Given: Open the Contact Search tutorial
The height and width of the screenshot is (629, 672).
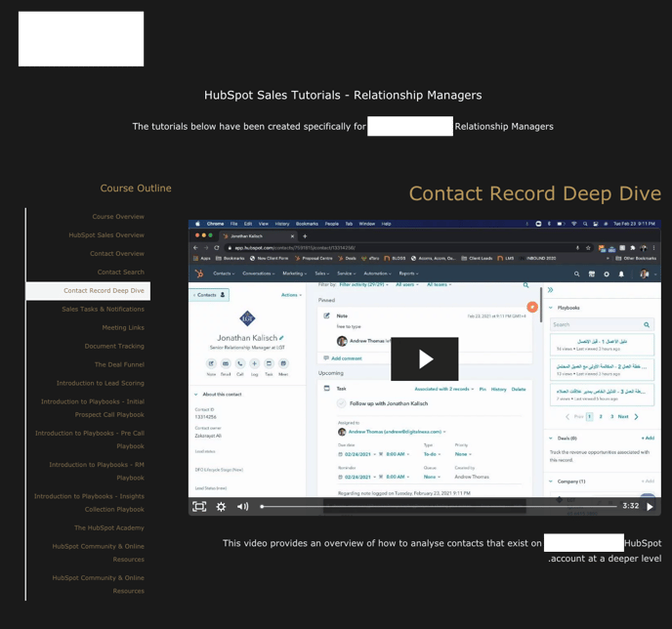Looking at the screenshot, I should tap(120, 273).
